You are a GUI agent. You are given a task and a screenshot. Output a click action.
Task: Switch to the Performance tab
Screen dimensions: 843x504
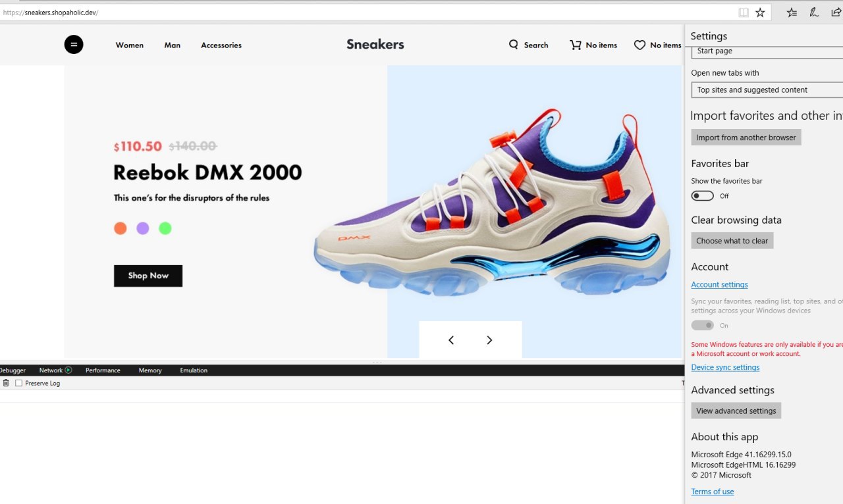point(103,370)
